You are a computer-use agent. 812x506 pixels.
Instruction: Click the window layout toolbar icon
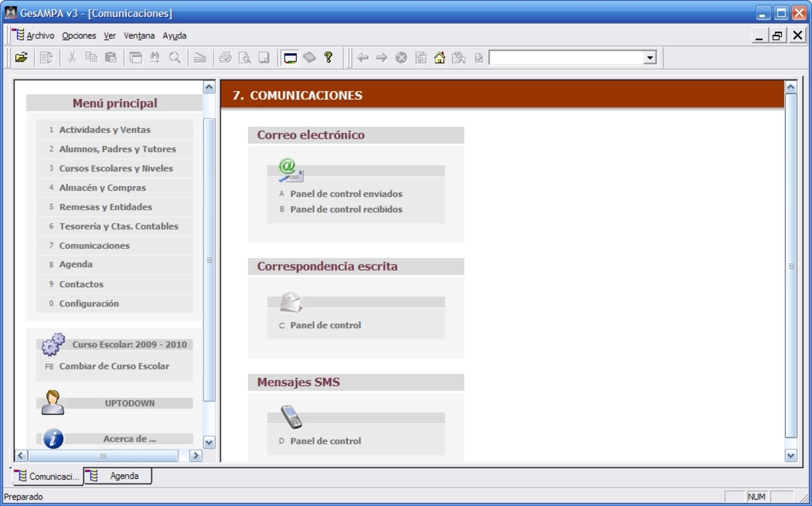pos(136,58)
